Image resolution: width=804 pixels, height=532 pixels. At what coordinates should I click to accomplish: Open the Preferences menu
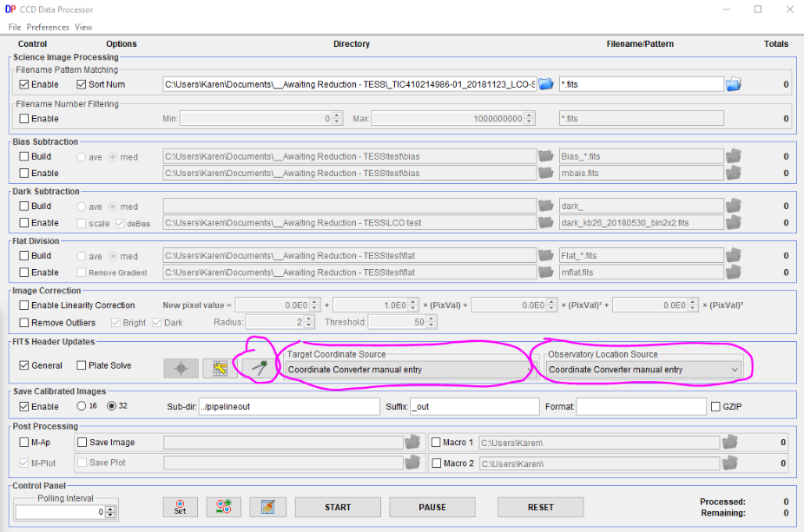click(x=48, y=27)
